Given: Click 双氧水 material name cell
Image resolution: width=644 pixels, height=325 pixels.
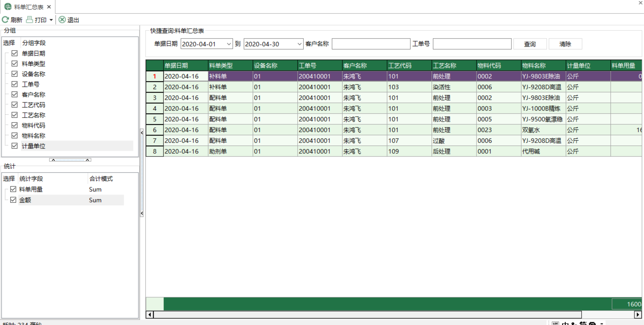Looking at the screenshot, I should (543, 130).
